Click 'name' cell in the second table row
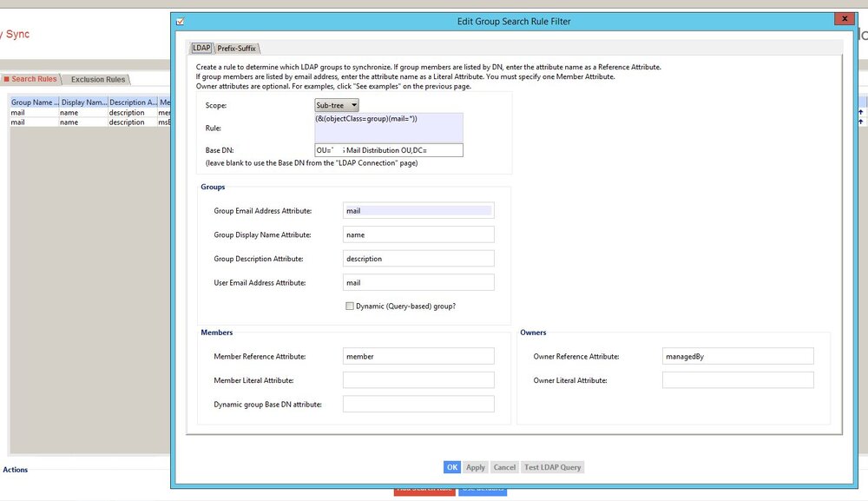Viewport: 868px width, 501px height. [83, 122]
